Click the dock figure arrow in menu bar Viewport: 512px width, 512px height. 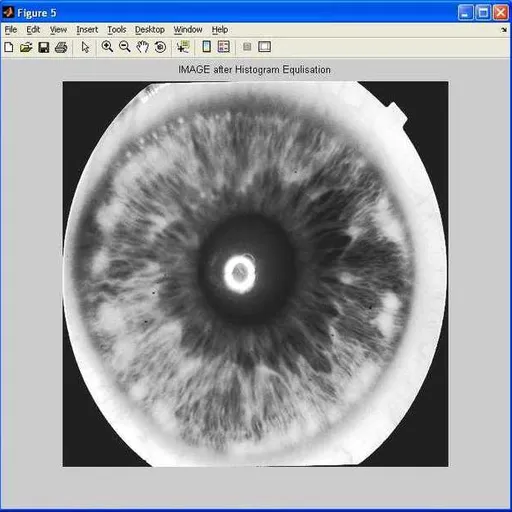click(504, 30)
